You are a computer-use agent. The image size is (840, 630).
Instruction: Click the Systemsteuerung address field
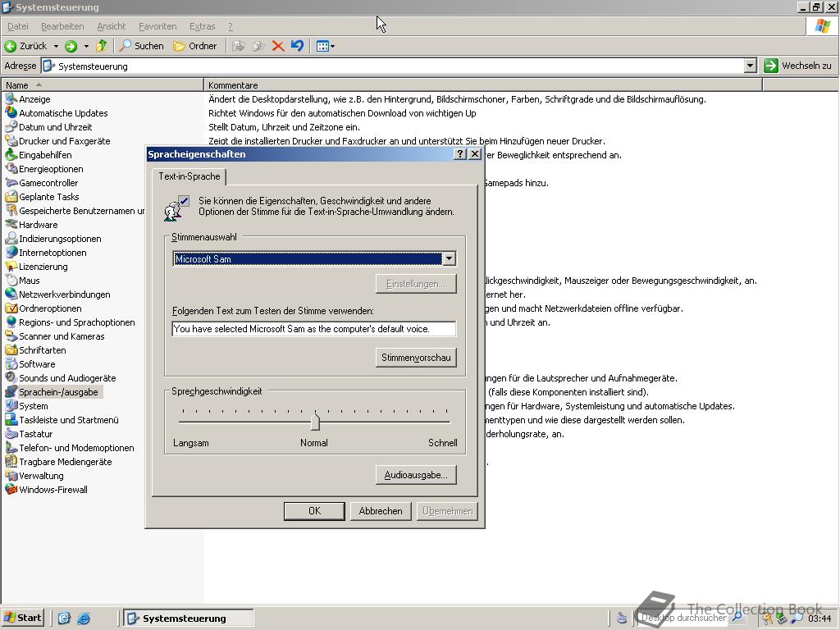(399, 66)
